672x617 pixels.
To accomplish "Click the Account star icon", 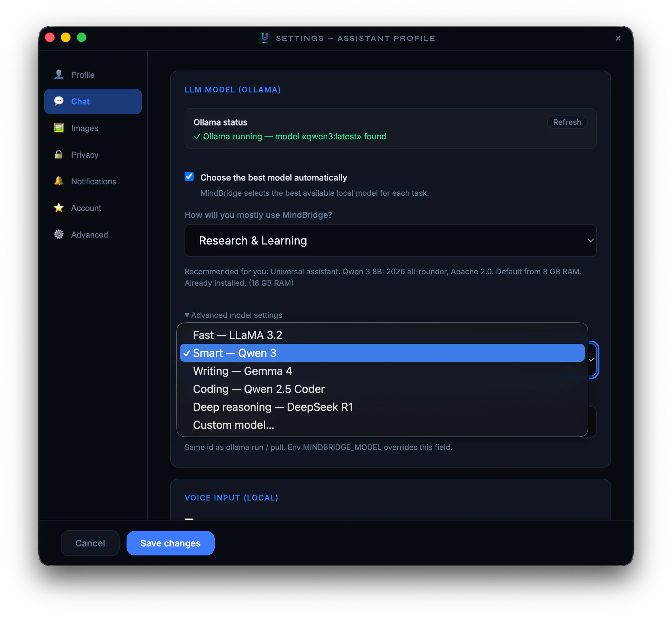I will coord(59,208).
